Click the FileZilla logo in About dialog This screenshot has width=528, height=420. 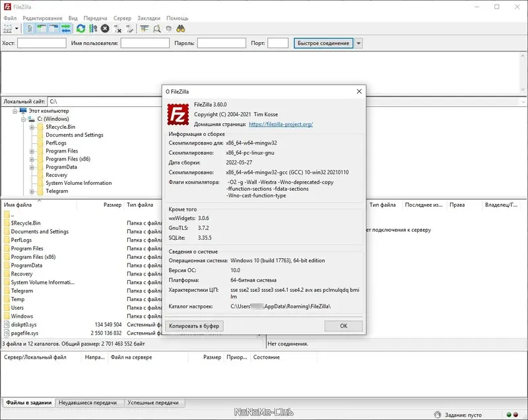coord(178,114)
